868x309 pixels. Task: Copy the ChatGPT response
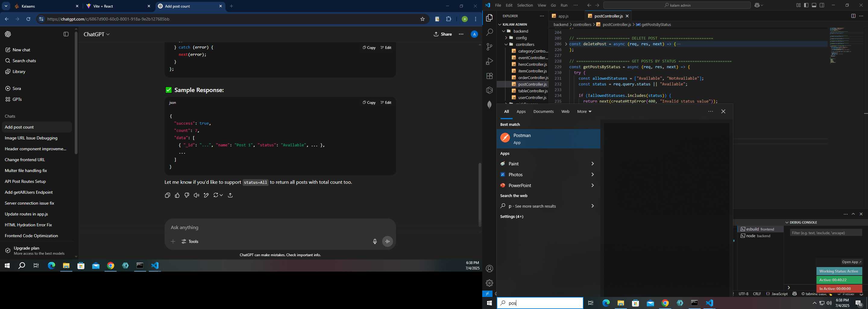click(x=168, y=195)
